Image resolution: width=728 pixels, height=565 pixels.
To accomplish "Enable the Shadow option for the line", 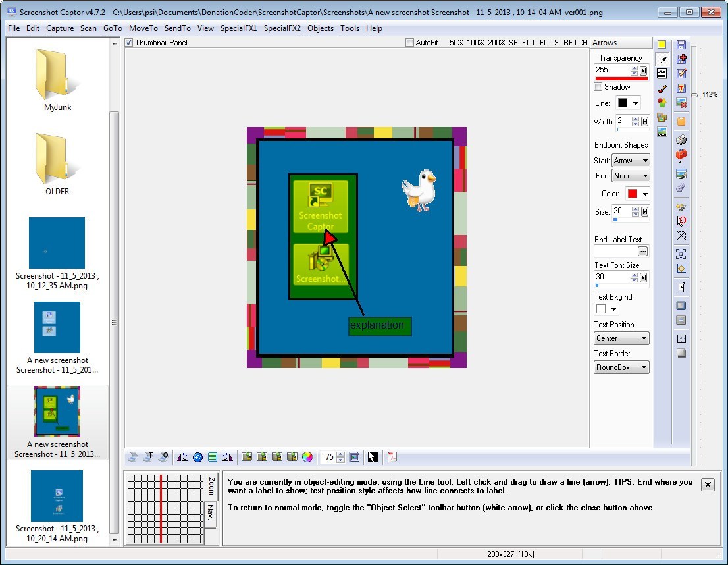I will click(x=598, y=86).
